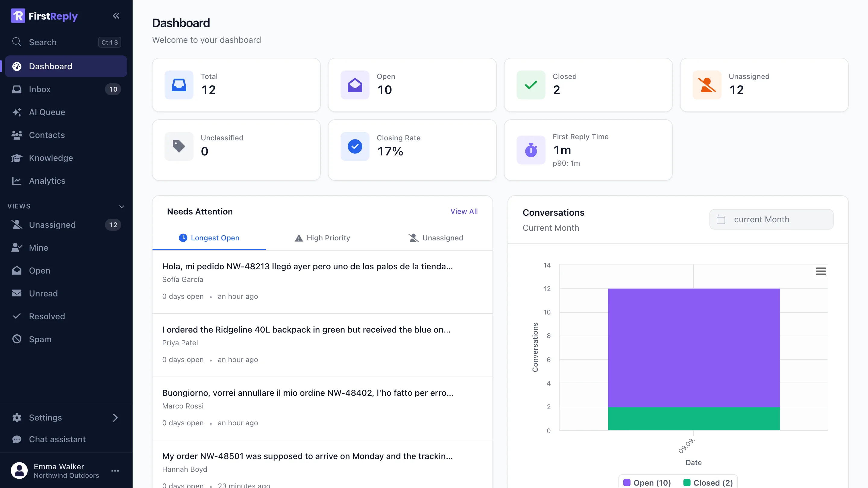Toggle the Closed (2) legend series
The height and width of the screenshot is (488, 868).
coord(708,483)
